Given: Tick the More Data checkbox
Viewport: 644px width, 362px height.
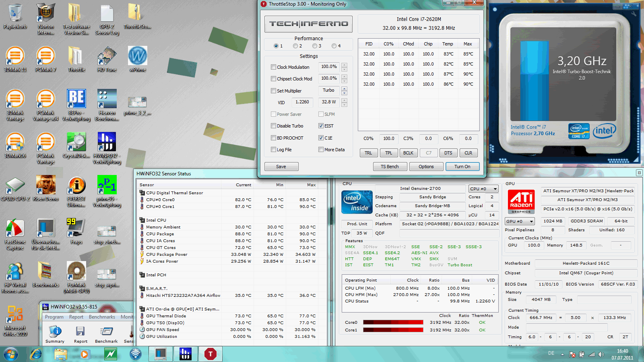Looking at the screenshot, I should 321,150.
